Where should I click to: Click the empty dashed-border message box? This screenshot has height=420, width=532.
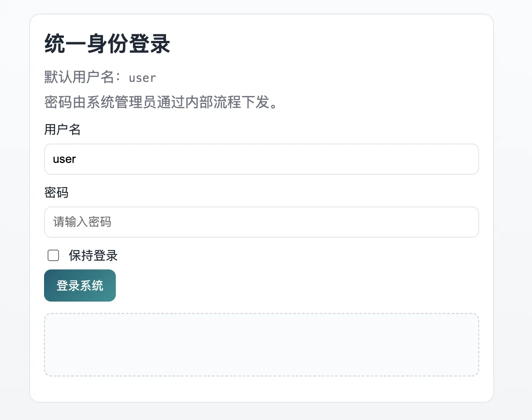[261, 345]
